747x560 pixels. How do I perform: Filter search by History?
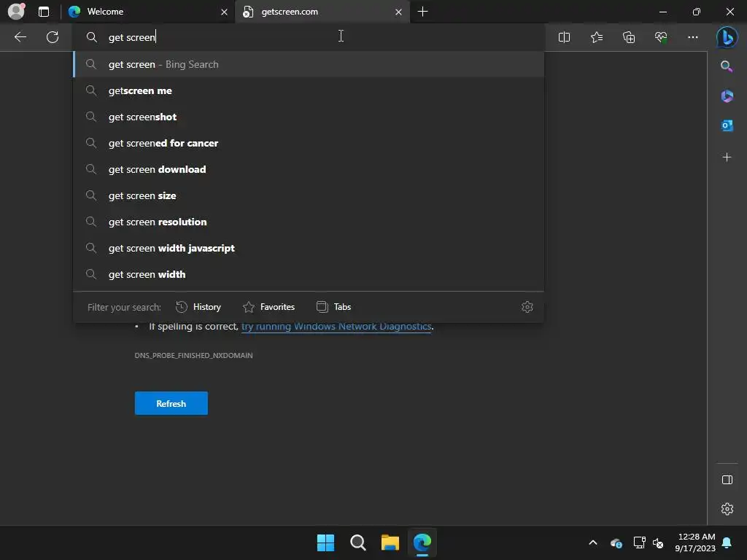coord(198,307)
